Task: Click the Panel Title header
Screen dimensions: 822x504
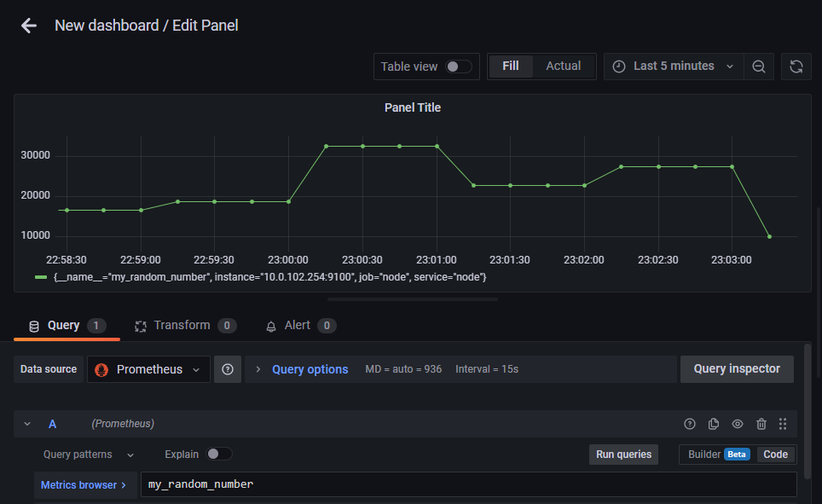Action: click(x=413, y=107)
